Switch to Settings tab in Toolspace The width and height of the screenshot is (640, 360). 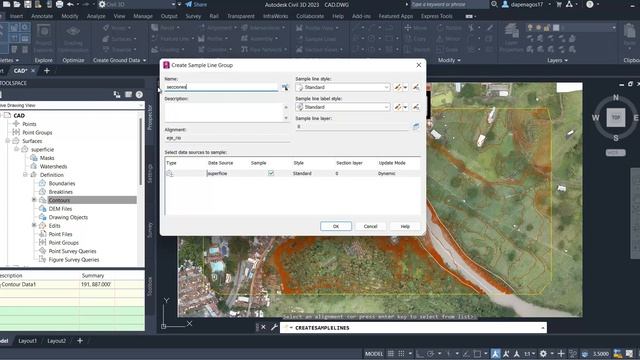[150, 173]
